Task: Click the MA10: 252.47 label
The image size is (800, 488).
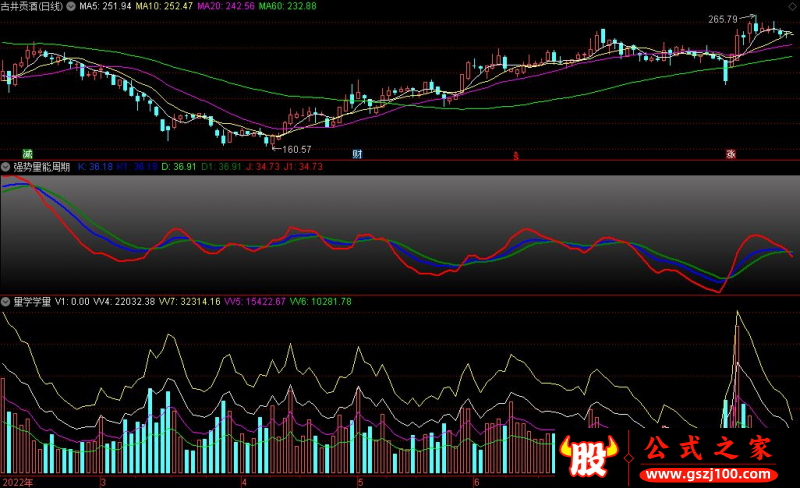Action: pyautogui.click(x=164, y=7)
